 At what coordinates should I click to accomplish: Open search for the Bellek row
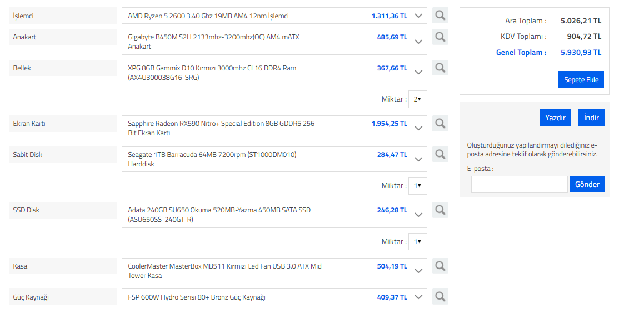pos(440,68)
